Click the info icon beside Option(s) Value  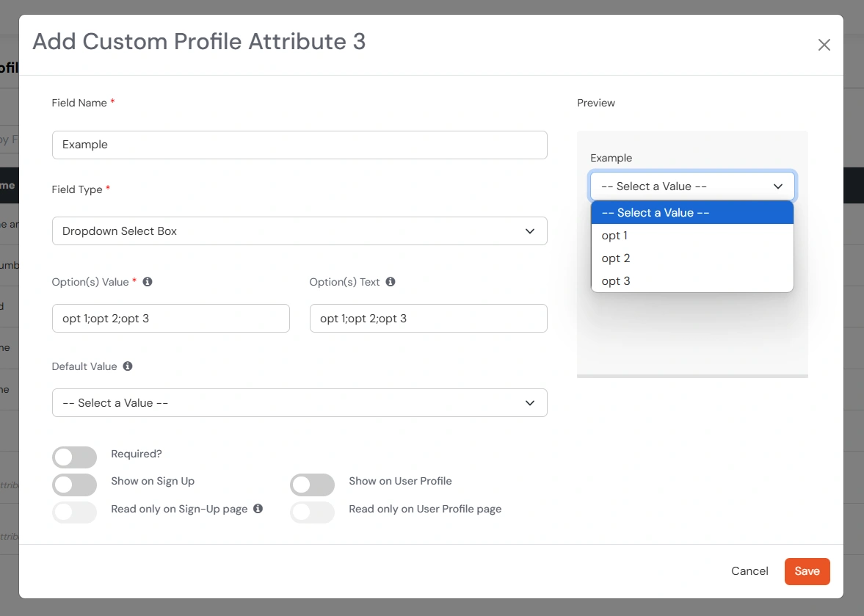147,281
